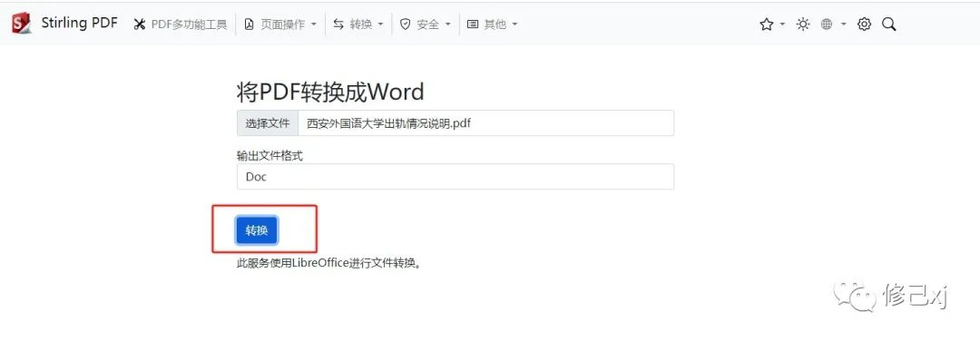The width and height of the screenshot is (980, 341).
Task: Expand the 其他 dropdown menu
Action: (493, 24)
